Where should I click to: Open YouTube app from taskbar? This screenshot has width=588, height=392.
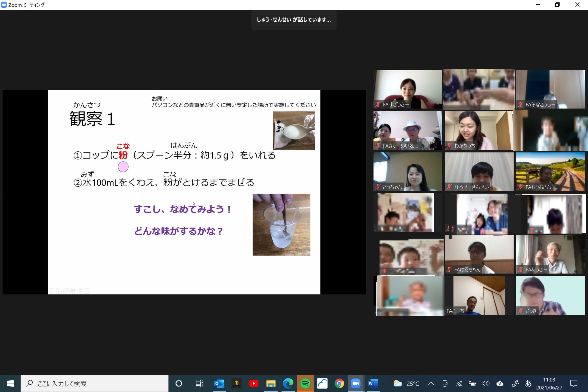point(254,383)
